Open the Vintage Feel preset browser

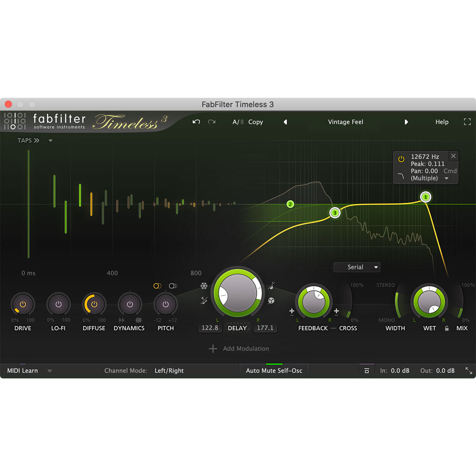click(345, 122)
